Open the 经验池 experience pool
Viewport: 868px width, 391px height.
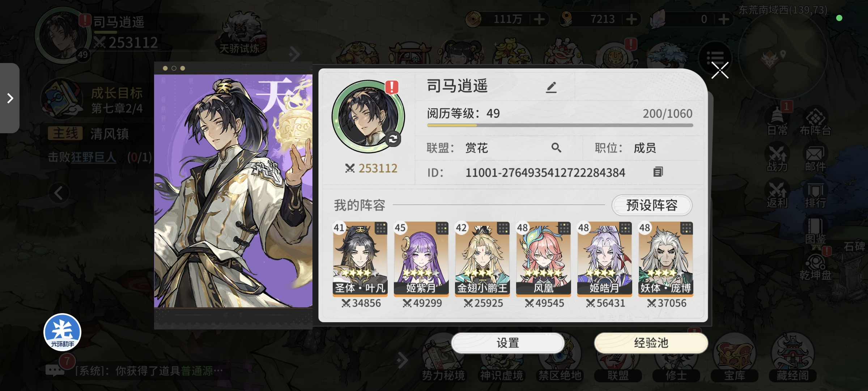click(x=651, y=343)
